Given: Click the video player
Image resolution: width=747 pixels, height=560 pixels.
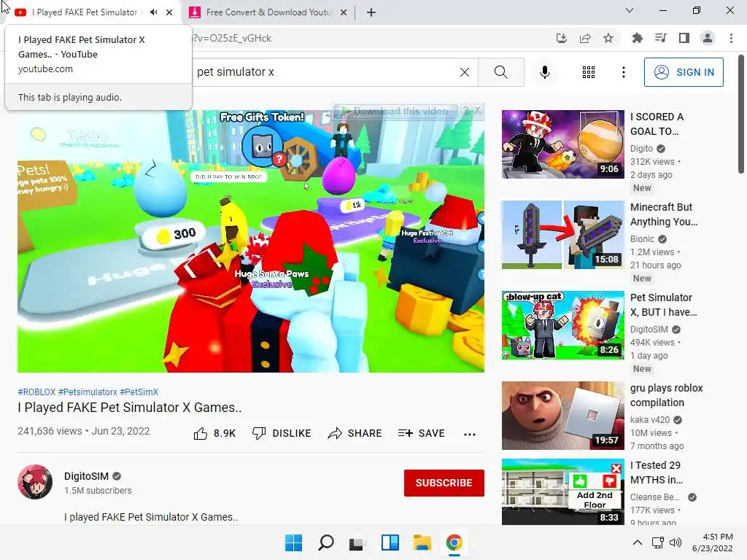Looking at the screenshot, I should [x=251, y=241].
